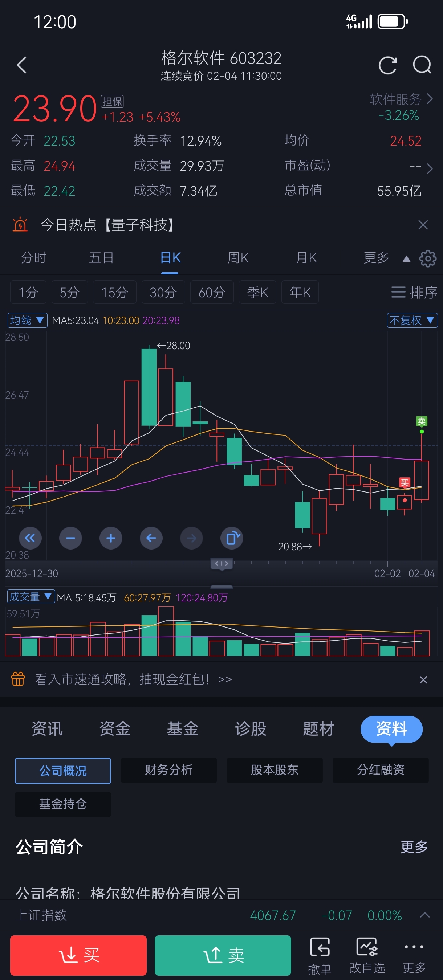This screenshot has height=980, width=443.
Task: Move chart right with arrow button
Action: click(191, 538)
